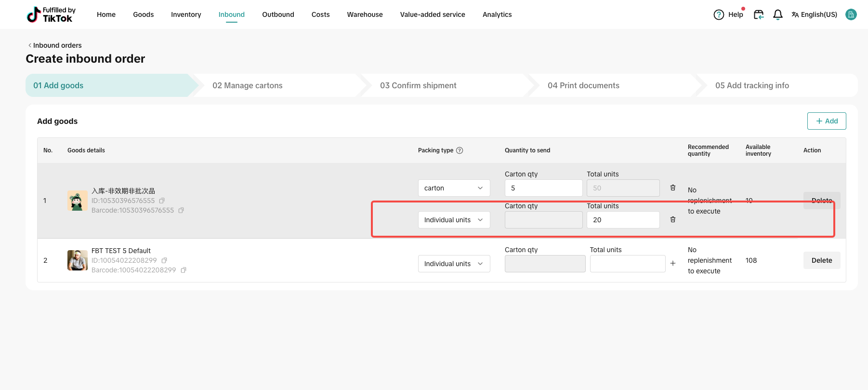Open the Analytics menu
The image size is (868, 390).
click(x=497, y=15)
